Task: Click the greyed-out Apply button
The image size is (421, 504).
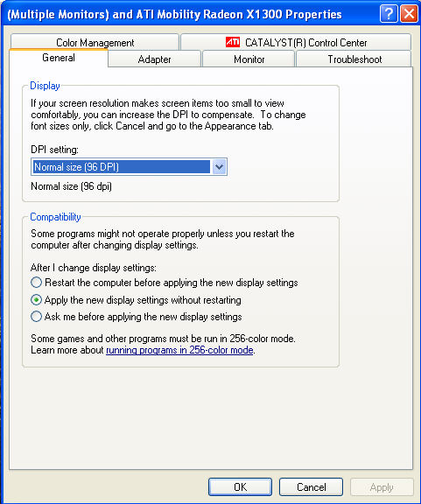Action: [x=382, y=487]
